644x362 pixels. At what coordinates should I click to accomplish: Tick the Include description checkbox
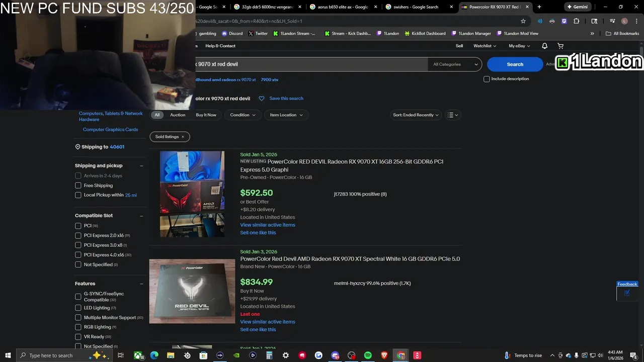tap(487, 79)
